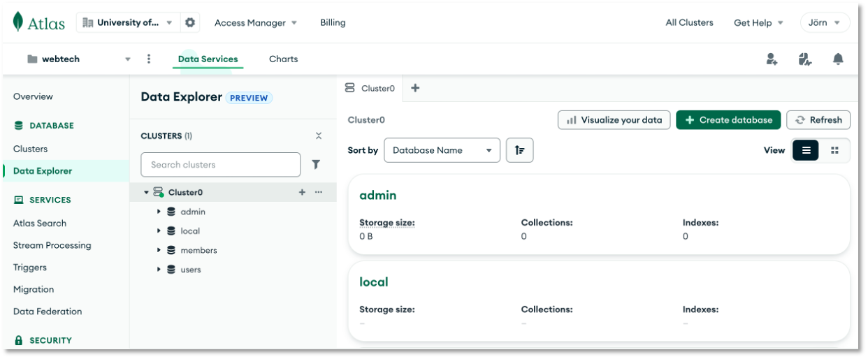Add a new tab with plus icon
868x359 pixels.
(415, 88)
